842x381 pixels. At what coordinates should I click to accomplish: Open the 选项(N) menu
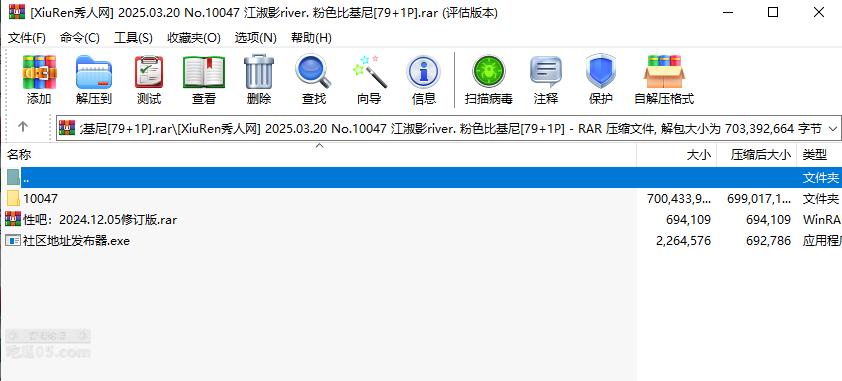point(256,38)
